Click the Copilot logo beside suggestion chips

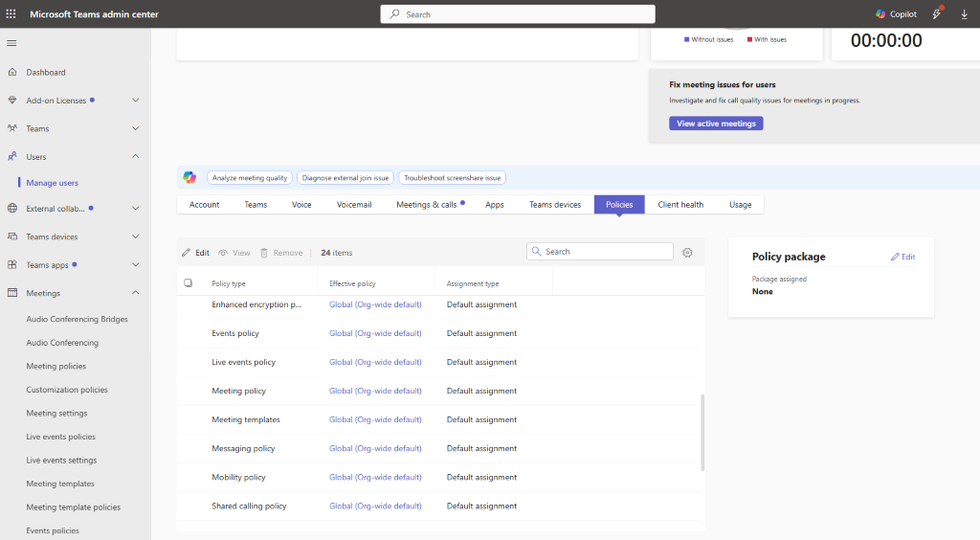(x=189, y=177)
